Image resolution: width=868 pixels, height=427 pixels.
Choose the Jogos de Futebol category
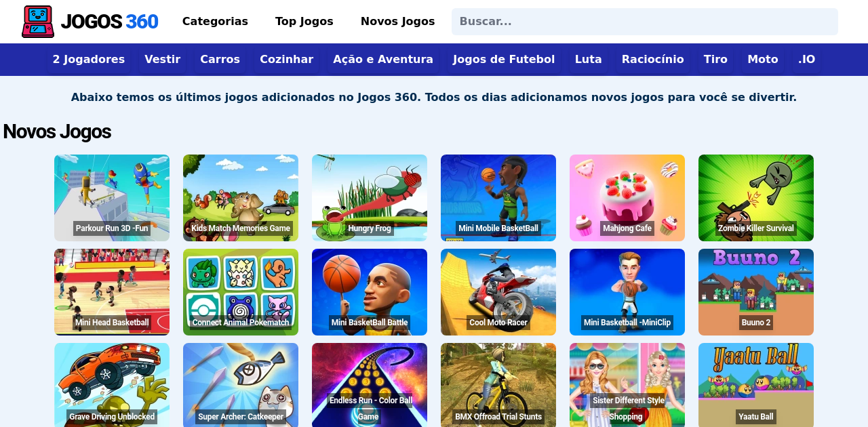coord(504,60)
